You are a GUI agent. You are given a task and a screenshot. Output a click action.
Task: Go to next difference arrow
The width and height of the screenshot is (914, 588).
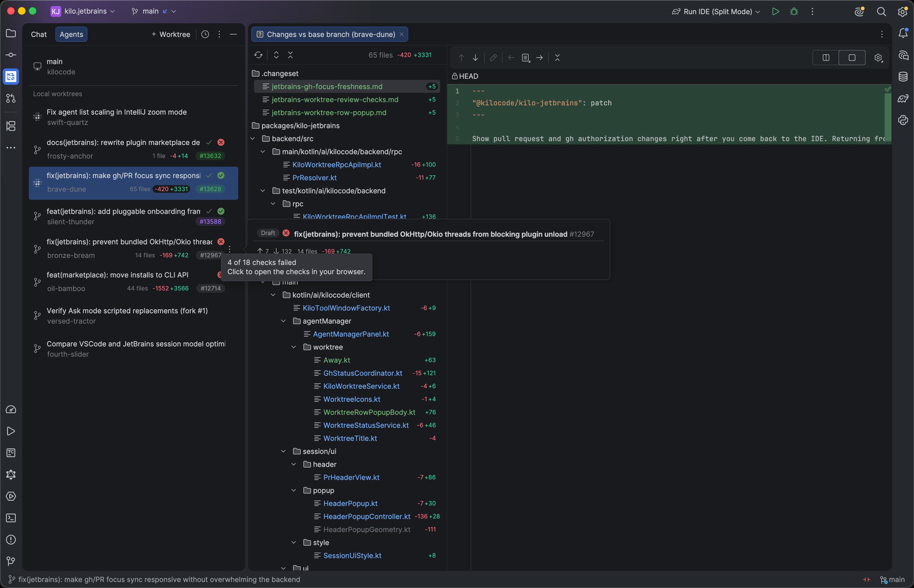point(475,58)
